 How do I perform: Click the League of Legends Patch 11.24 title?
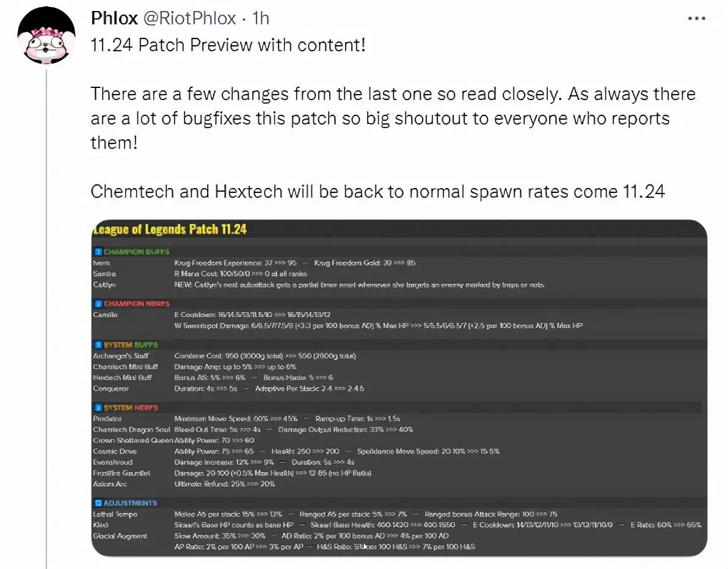170,230
